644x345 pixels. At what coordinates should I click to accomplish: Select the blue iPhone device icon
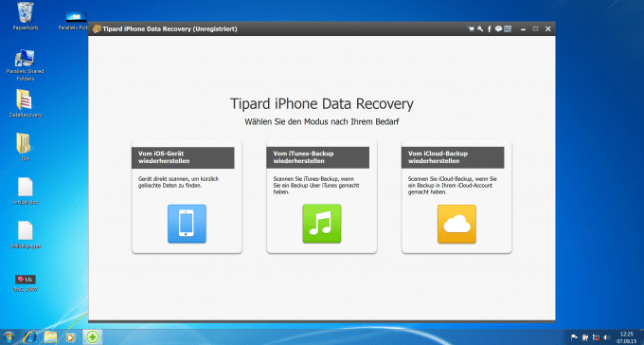click(187, 224)
